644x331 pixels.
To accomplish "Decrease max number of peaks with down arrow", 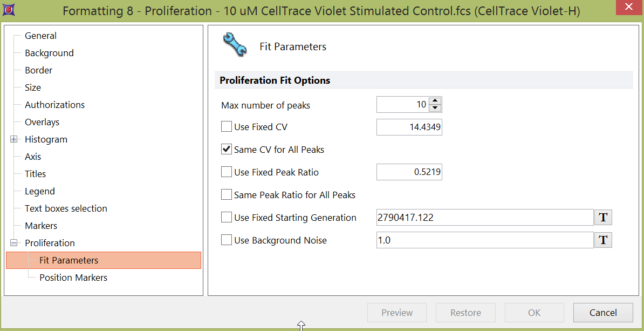I will point(435,108).
